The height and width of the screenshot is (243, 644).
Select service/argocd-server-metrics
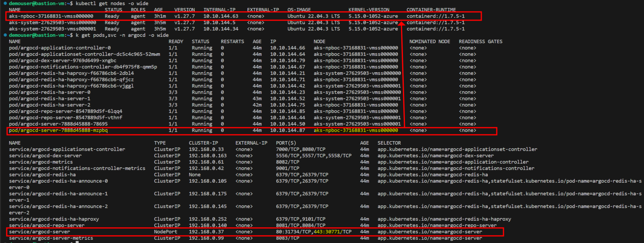(x=51, y=238)
